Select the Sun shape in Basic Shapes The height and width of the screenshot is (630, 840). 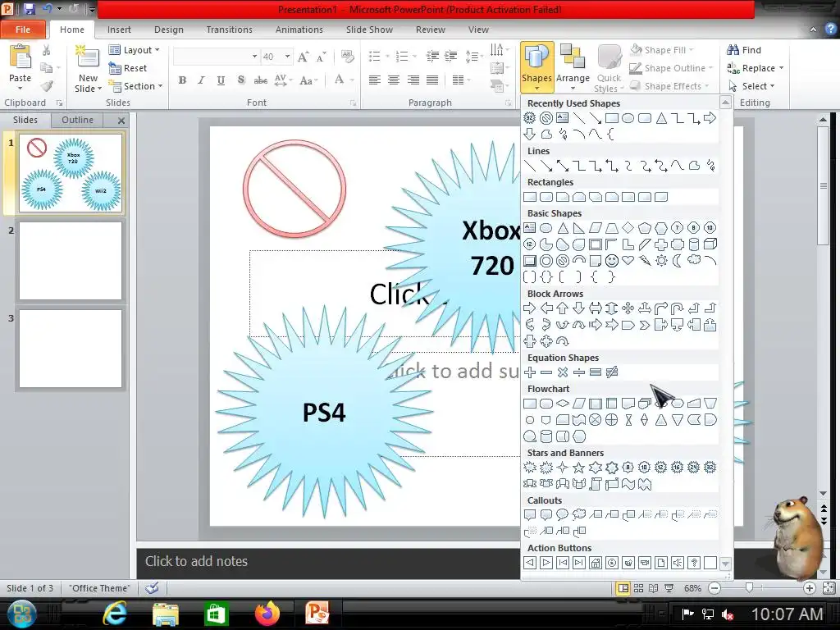coord(661,261)
